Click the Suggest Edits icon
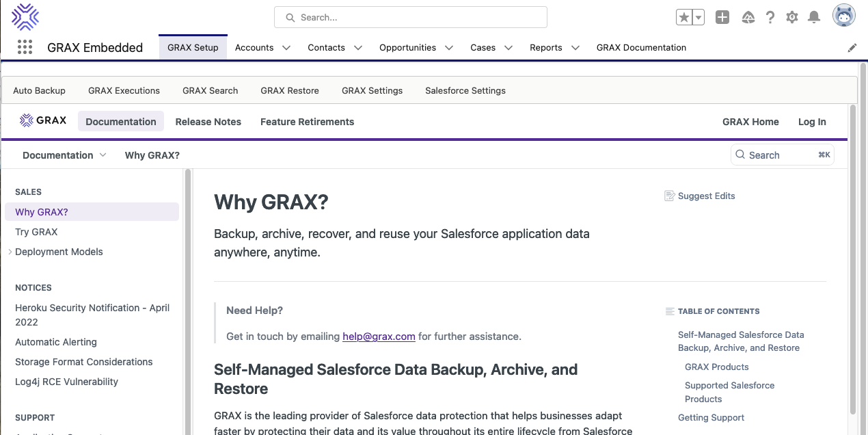Screen dimensions: 868x435 670,196
